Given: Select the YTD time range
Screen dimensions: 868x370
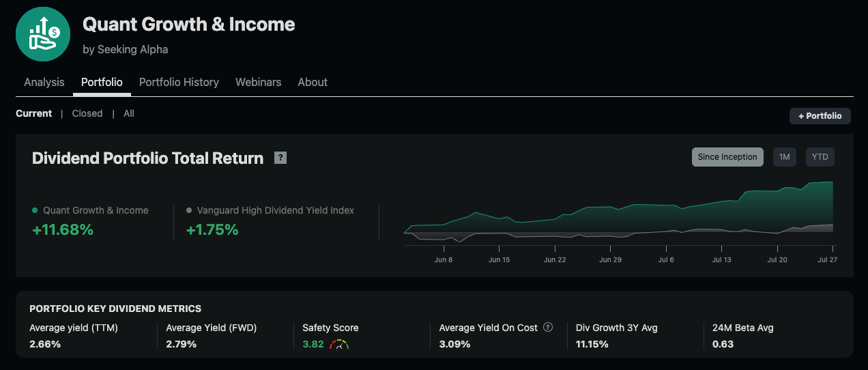Looking at the screenshot, I should pyautogui.click(x=820, y=157).
